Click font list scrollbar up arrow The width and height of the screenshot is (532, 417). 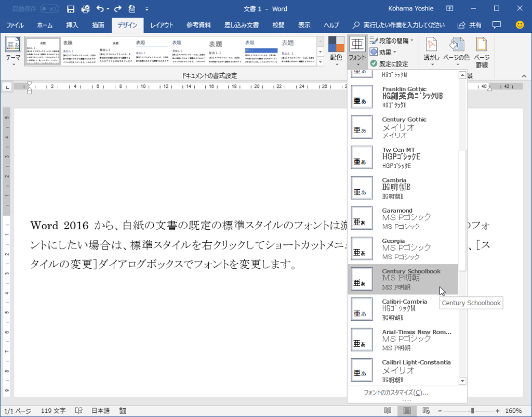(x=462, y=75)
